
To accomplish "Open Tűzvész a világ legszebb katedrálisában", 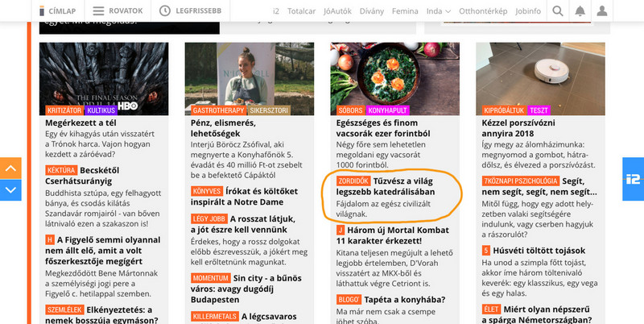I will point(386,186).
